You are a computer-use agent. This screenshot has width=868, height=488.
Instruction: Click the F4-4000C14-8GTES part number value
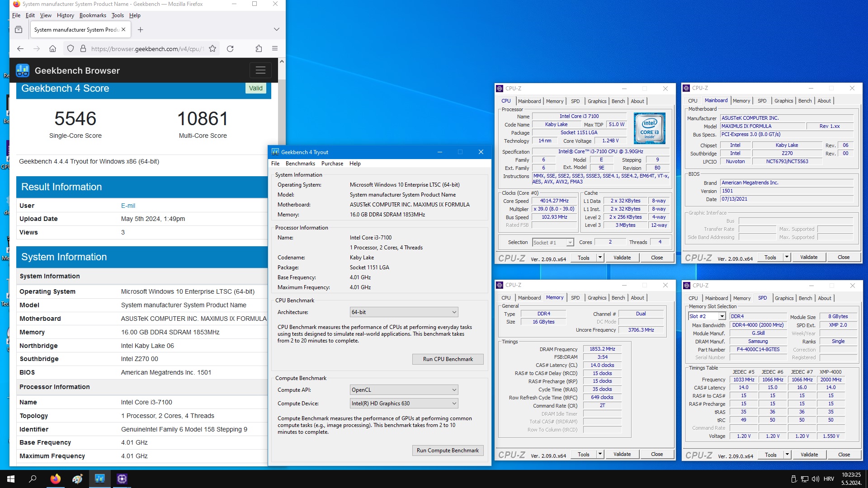pos(758,350)
